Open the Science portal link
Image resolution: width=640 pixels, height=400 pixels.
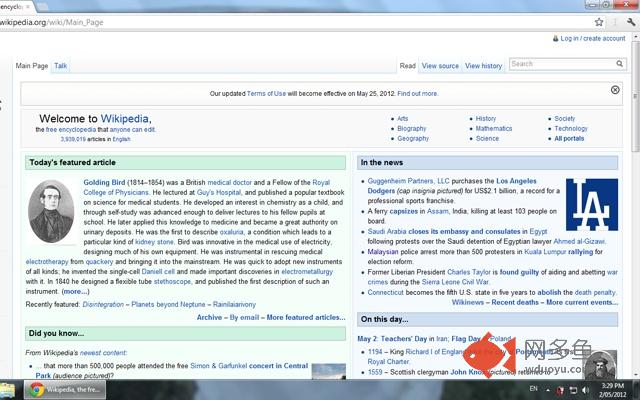click(x=487, y=138)
